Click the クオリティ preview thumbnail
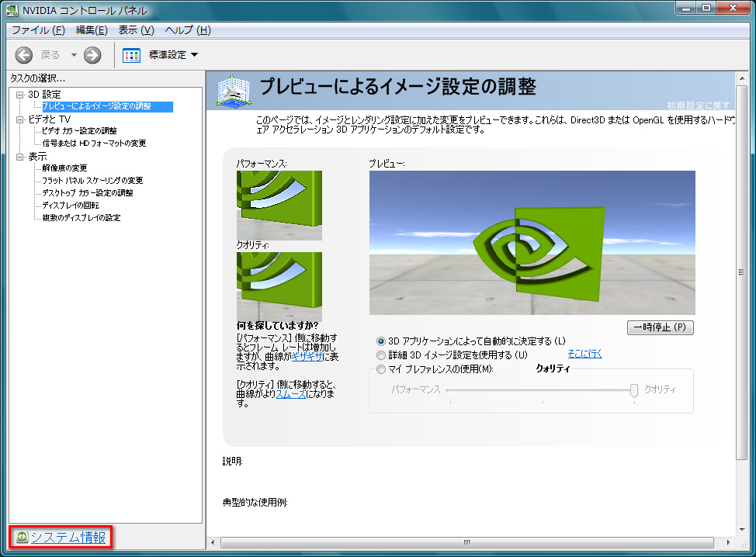 [x=279, y=285]
